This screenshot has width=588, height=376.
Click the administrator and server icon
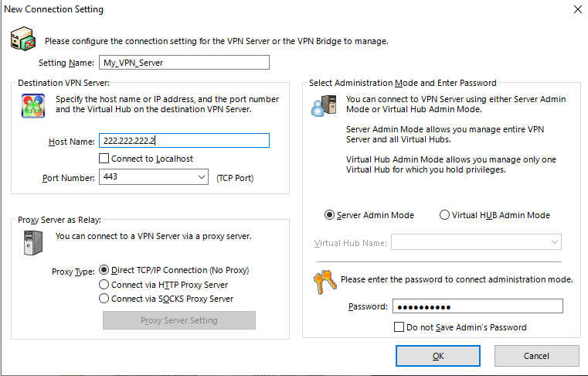(x=324, y=105)
